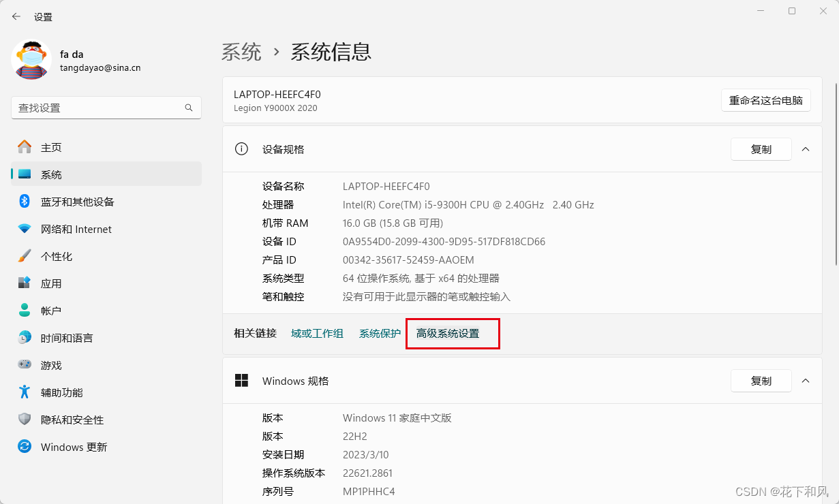
Task: Open 主页 in the sidebar
Action: point(106,147)
